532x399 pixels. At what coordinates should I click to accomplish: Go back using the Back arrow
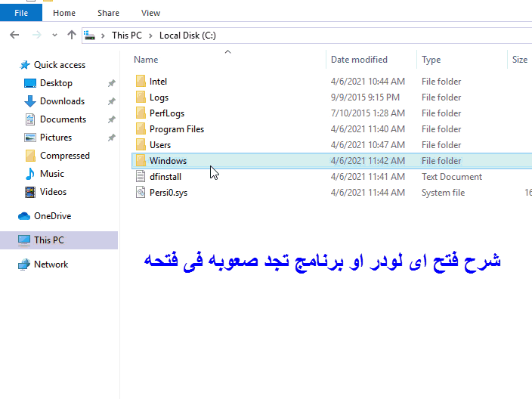(x=14, y=35)
